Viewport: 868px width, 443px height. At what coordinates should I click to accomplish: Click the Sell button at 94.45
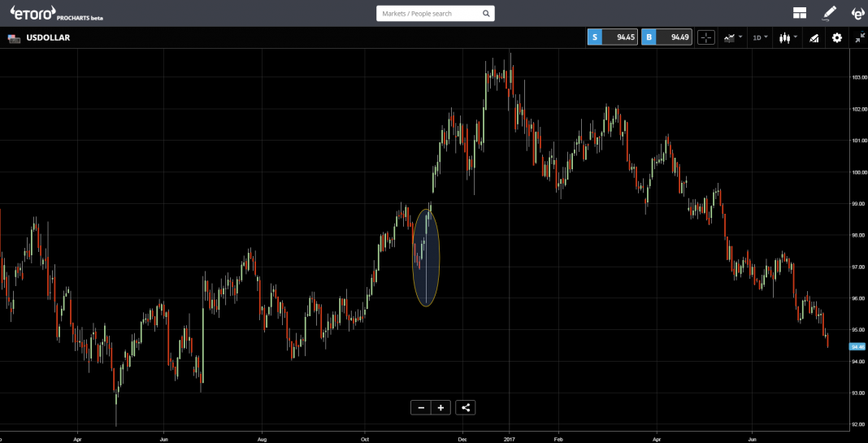coord(613,37)
